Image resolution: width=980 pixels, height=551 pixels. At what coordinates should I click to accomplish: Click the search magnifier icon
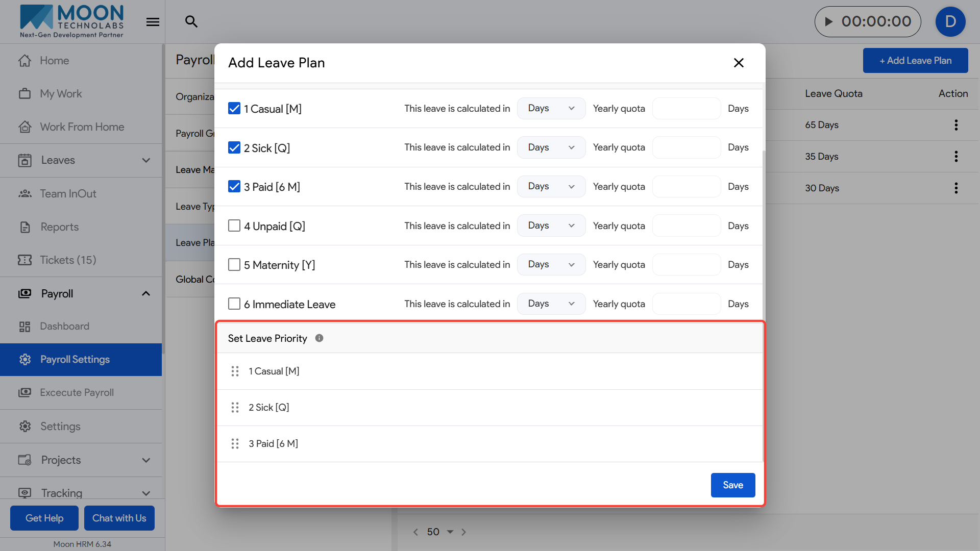(191, 21)
